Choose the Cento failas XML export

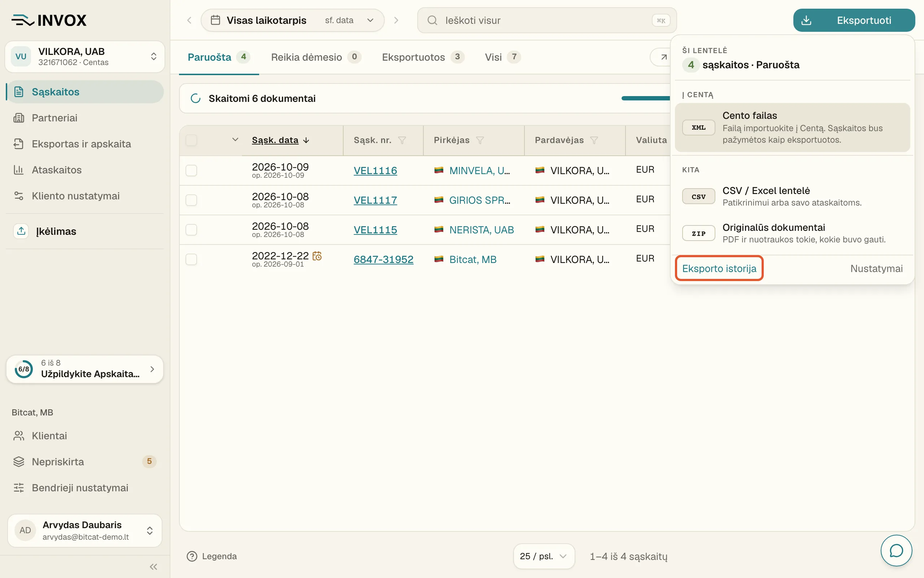(792, 127)
